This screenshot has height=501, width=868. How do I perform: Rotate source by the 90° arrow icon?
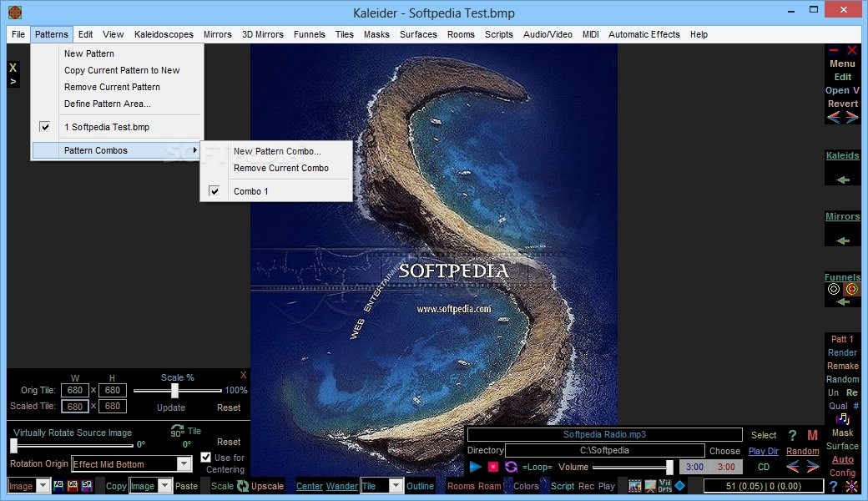(177, 431)
